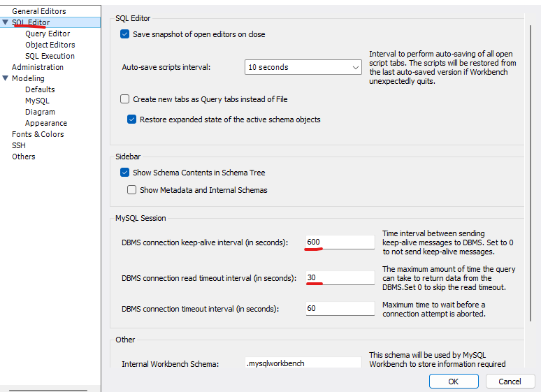Uncheck Save snapshot of open editors on close

[124, 34]
